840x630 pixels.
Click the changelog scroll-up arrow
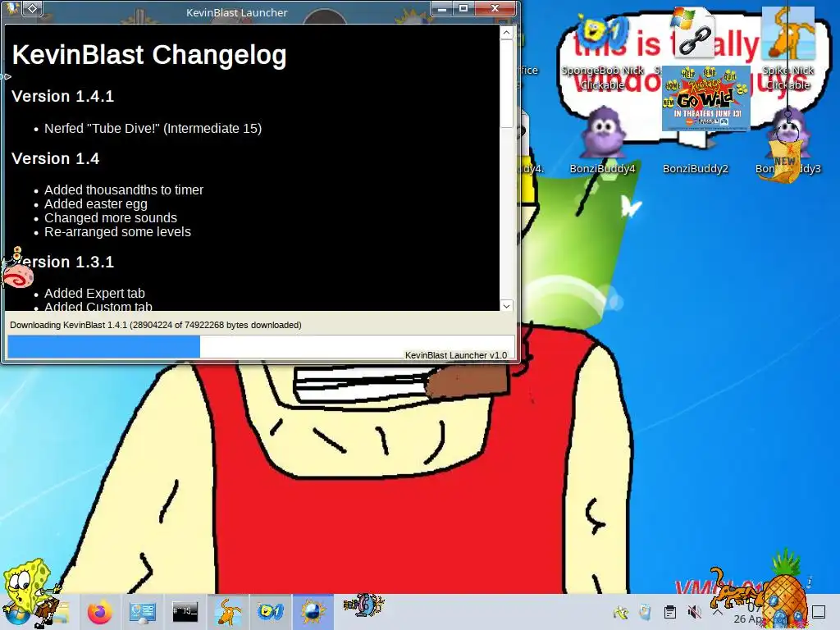(506, 33)
